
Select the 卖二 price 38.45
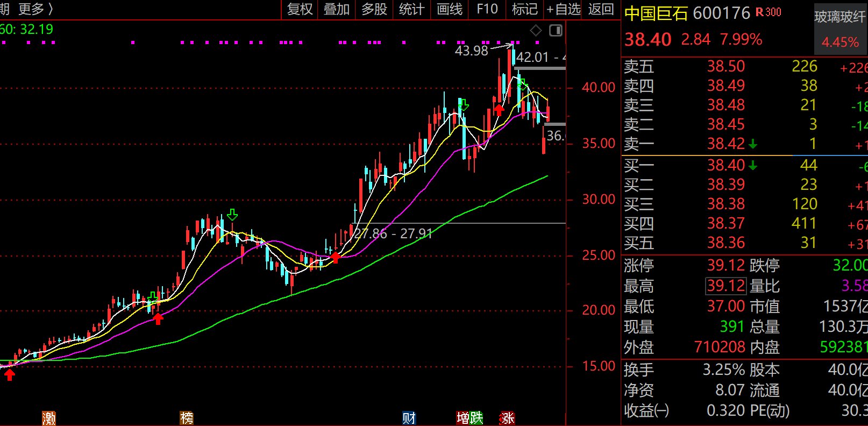726,124
